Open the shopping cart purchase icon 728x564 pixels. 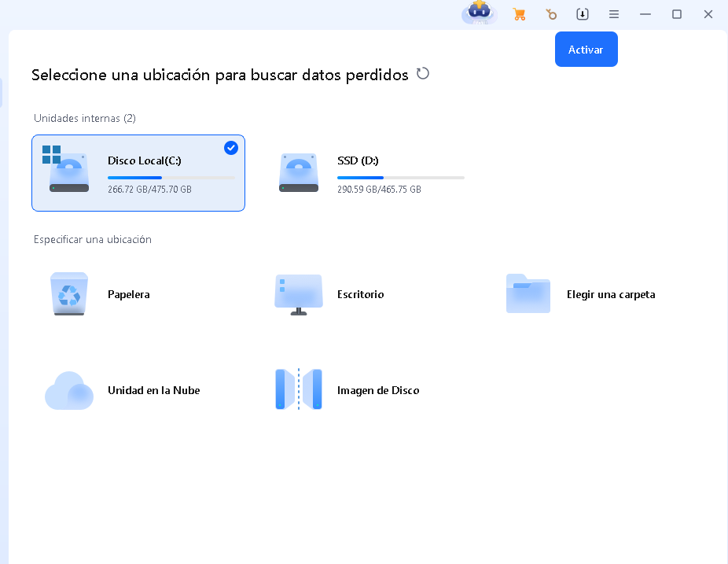pos(518,14)
